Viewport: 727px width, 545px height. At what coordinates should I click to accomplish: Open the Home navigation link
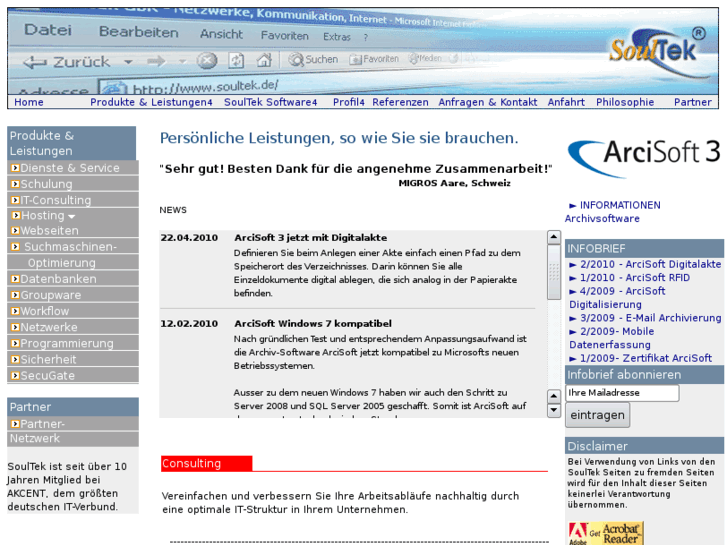pyautogui.click(x=29, y=102)
